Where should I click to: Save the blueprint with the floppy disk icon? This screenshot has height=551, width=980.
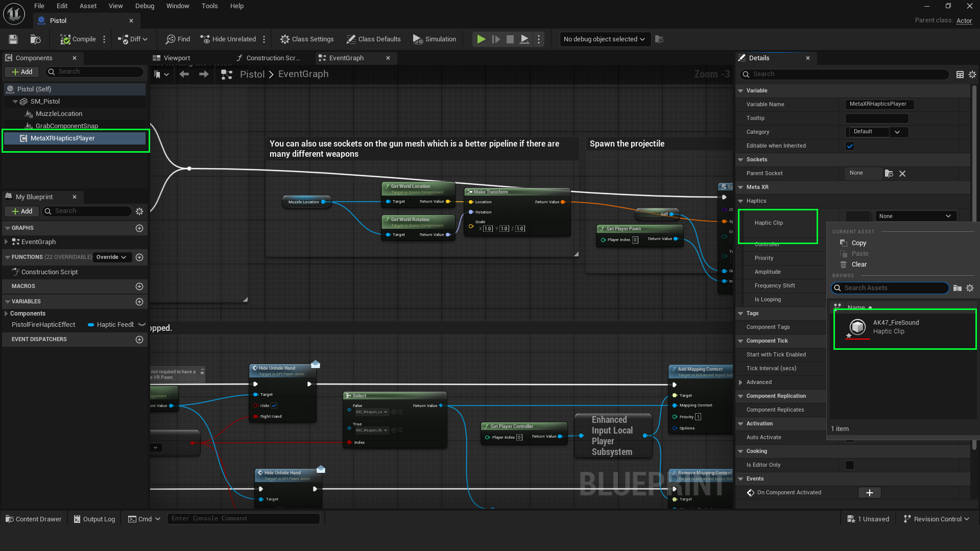(x=13, y=39)
